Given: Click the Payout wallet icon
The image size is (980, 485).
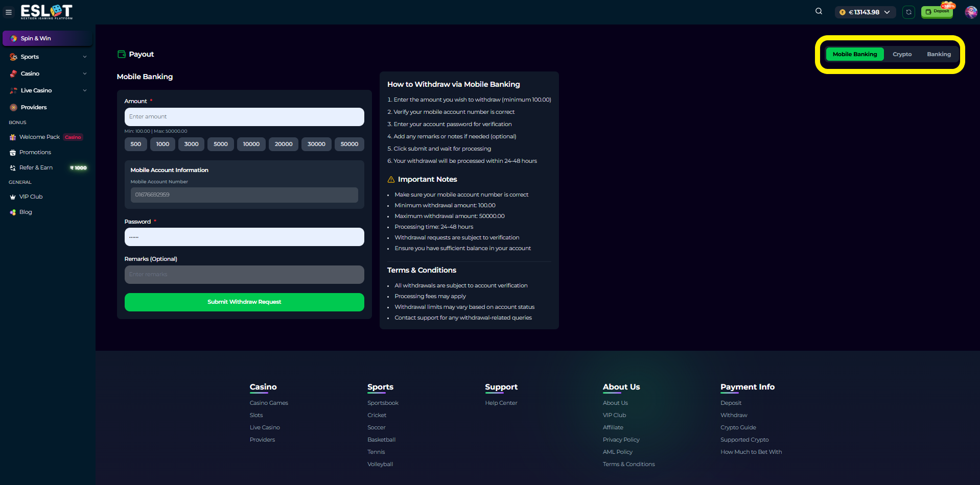Looking at the screenshot, I should pyautogui.click(x=122, y=54).
